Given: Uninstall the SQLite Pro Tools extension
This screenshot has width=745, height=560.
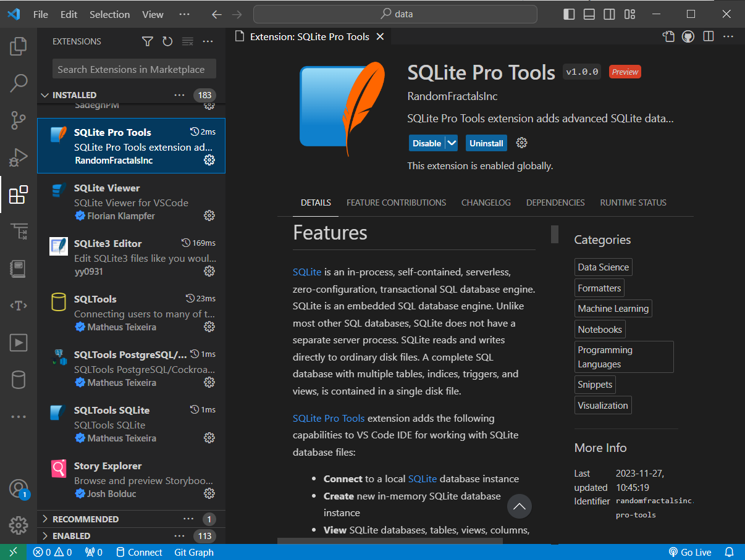Looking at the screenshot, I should (486, 143).
